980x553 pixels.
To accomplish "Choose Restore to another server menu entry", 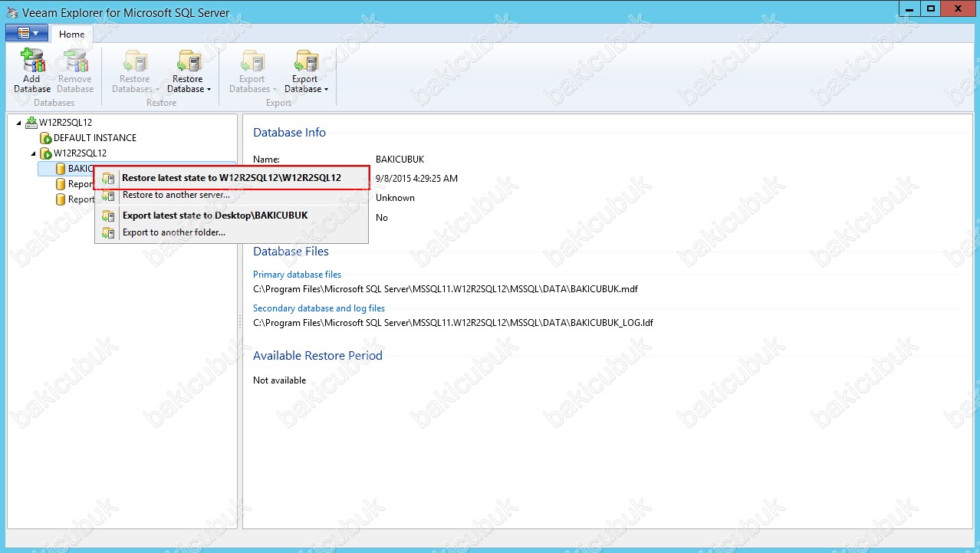I will coord(232,195).
